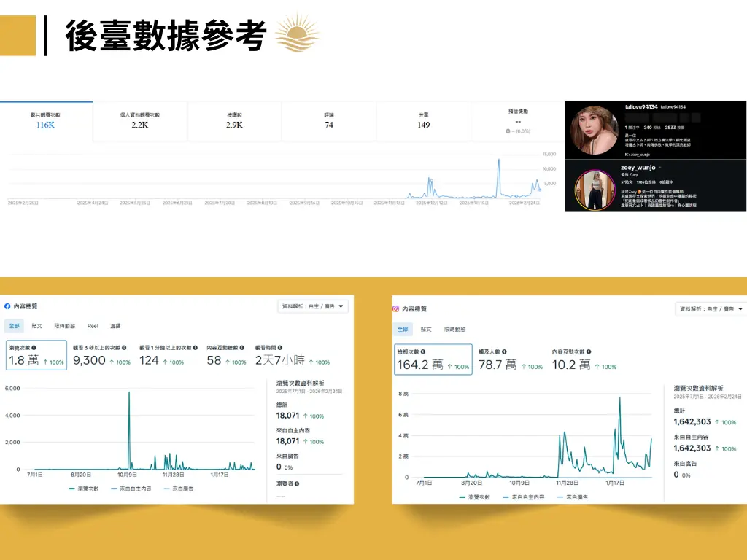747x560 pixels.
Task: Click the tallove94134 username
Action: click(640, 106)
